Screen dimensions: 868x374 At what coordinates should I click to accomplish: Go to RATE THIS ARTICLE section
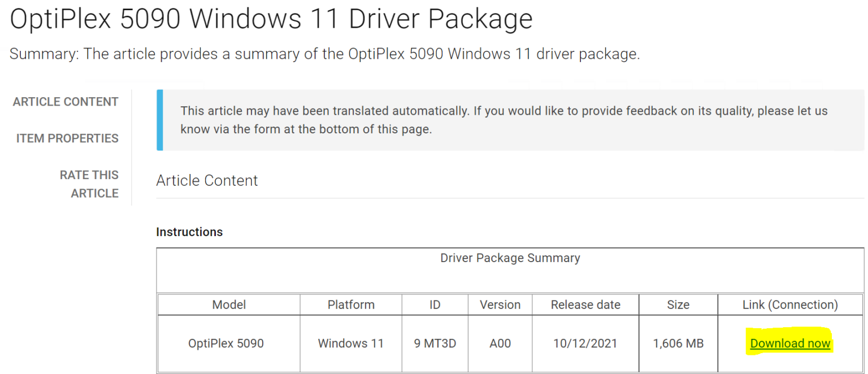[x=89, y=184]
